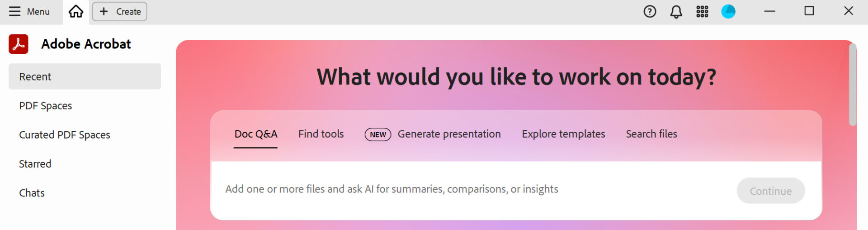Show Starred files
This screenshot has width=868, height=230.
[x=35, y=164]
